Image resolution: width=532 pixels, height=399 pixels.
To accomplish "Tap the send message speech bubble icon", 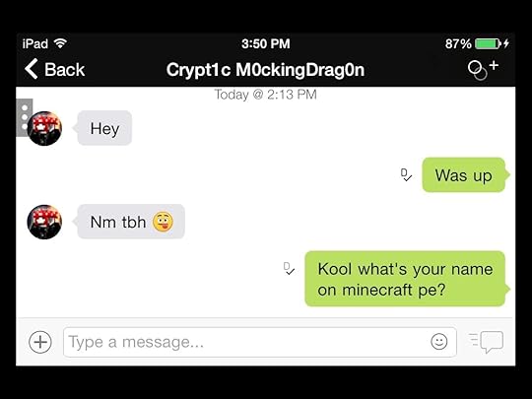I will tap(486, 342).
